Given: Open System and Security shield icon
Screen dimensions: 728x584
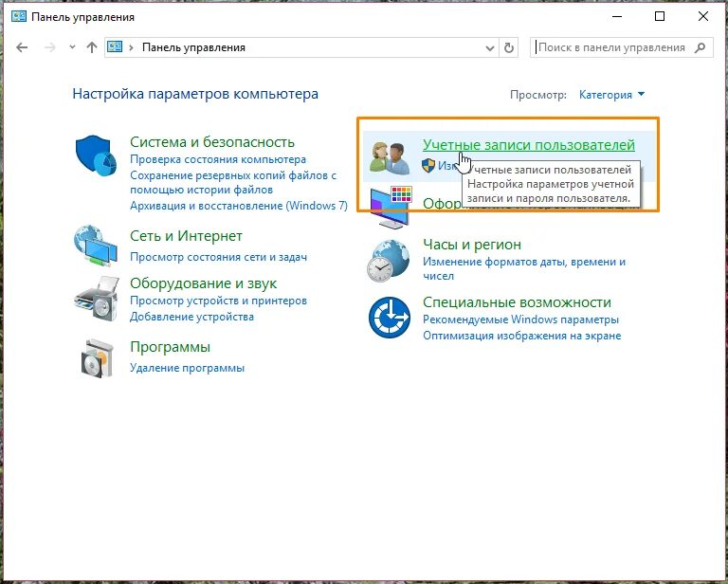Looking at the screenshot, I should point(96,155).
